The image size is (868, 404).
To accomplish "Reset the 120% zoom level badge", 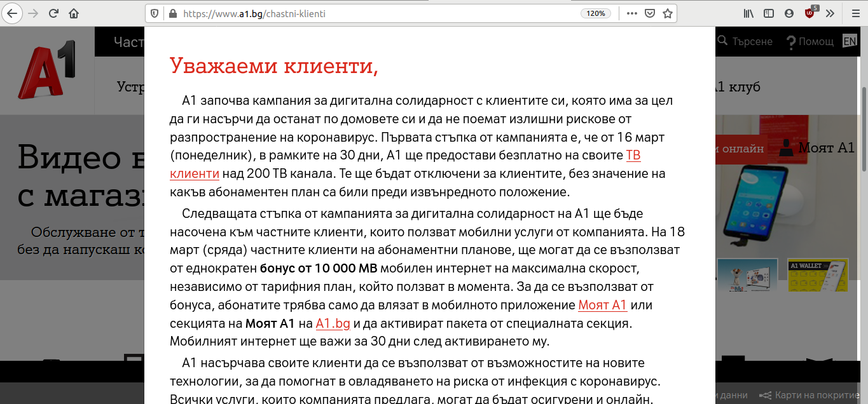I will point(596,13).
